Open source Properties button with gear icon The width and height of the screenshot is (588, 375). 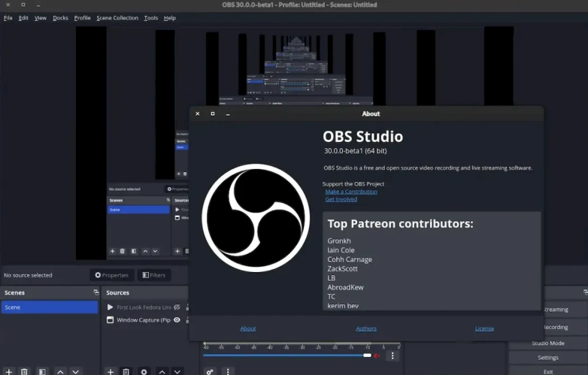pos(112,275)
